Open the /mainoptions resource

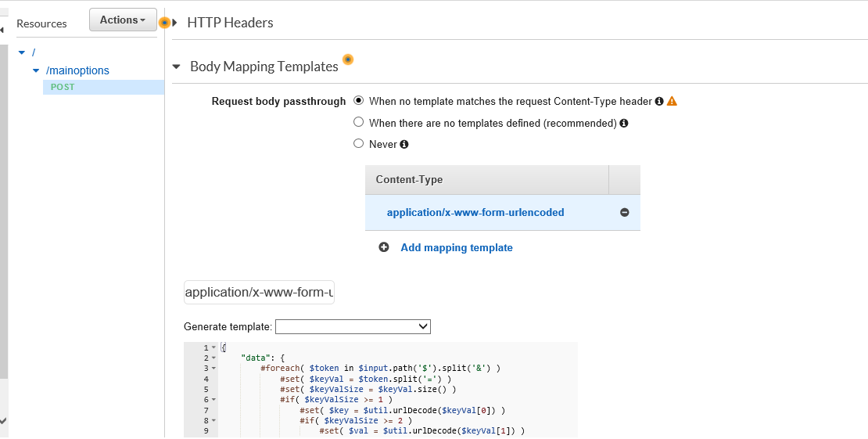tap(77, 70)
